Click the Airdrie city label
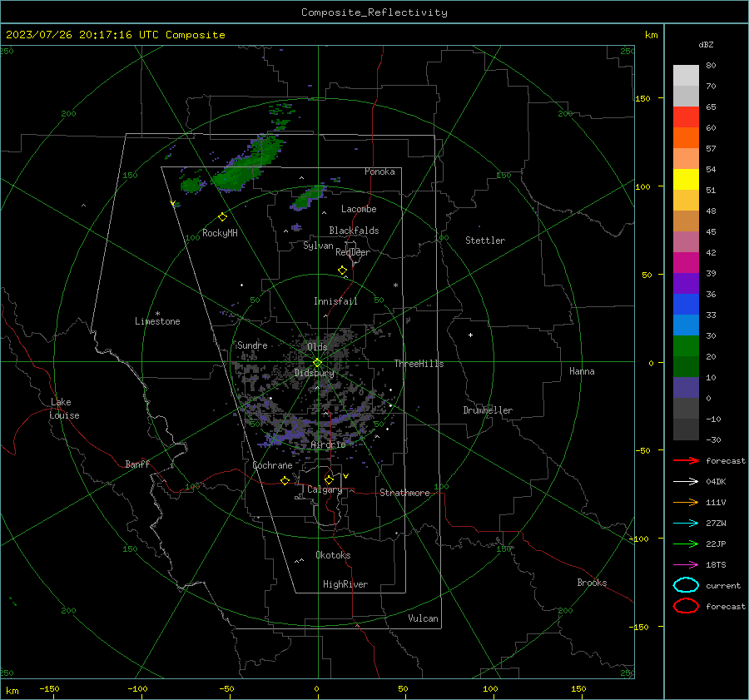This screenshot has width=749, height=700. [328, 444]
